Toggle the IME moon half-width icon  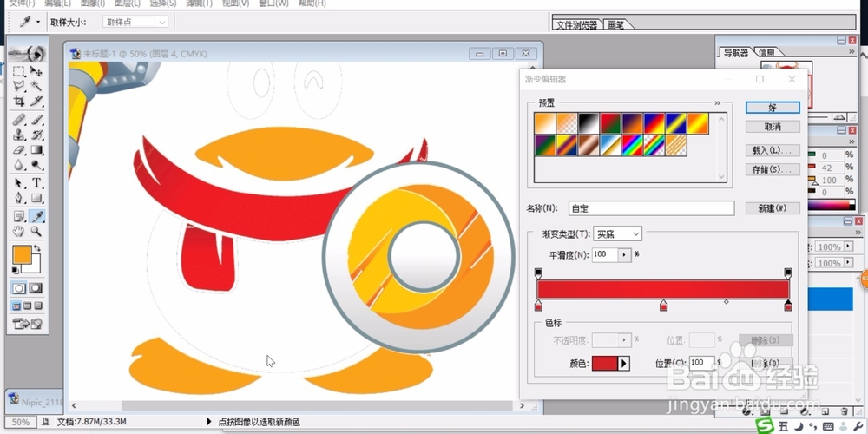(x=799, y=425)
